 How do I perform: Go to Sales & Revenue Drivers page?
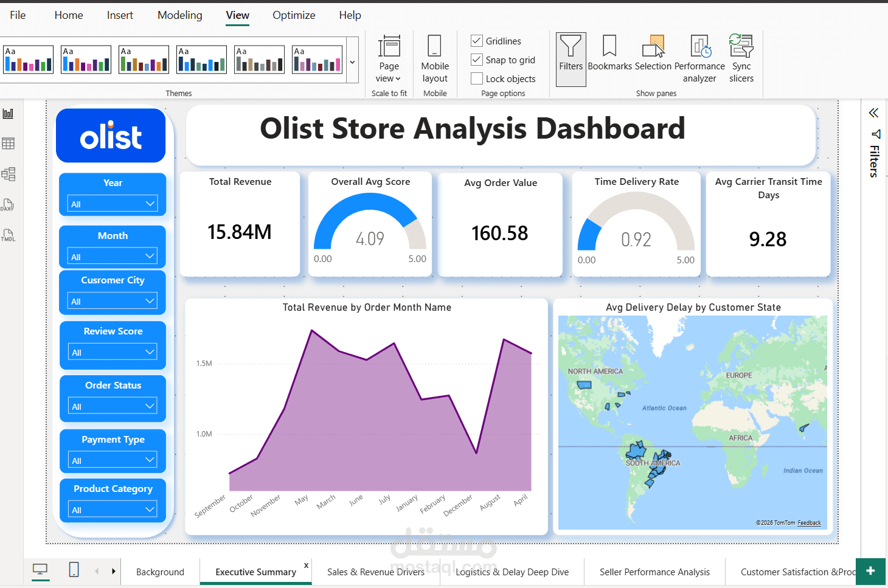pos(376,572)
